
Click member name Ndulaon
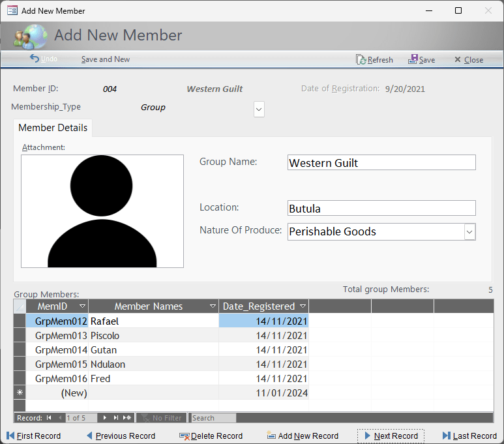[x=108, y=364]
